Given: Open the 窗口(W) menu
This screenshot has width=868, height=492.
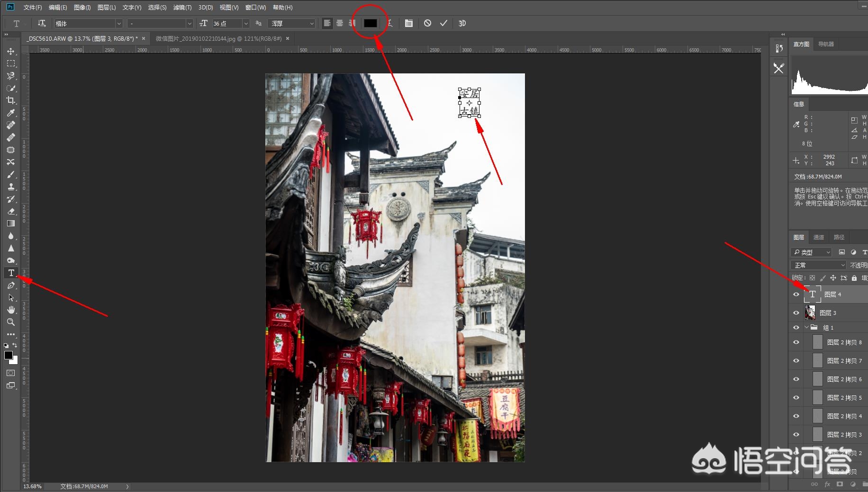Looking at the screenshot, I should click(256, 8).
